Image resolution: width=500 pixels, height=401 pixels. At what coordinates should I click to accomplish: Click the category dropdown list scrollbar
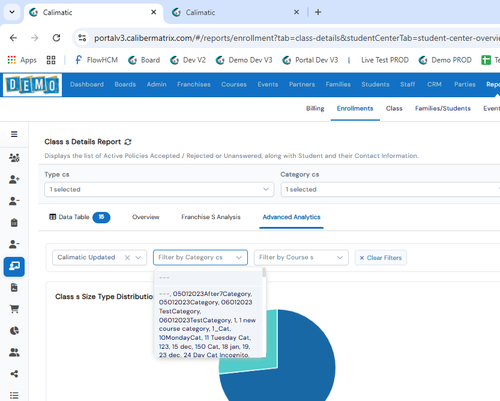[x=264, y=272]
